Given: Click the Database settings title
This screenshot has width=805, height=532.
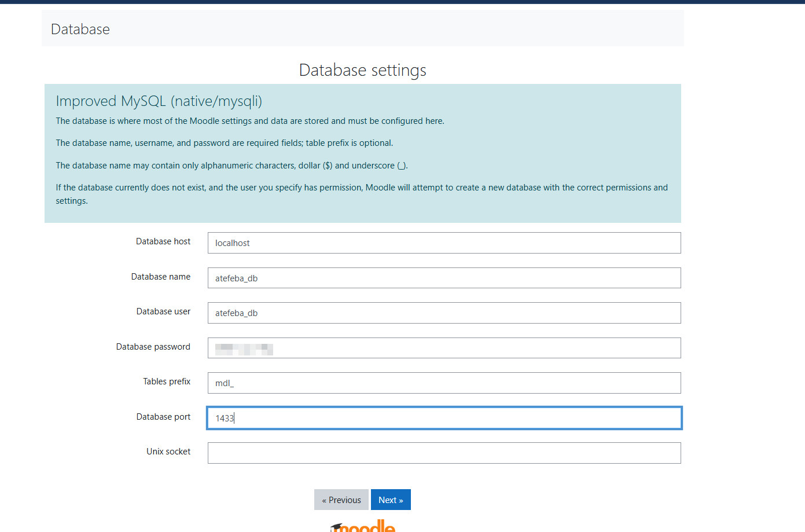Looking at the screenshot, I should 362,69.
